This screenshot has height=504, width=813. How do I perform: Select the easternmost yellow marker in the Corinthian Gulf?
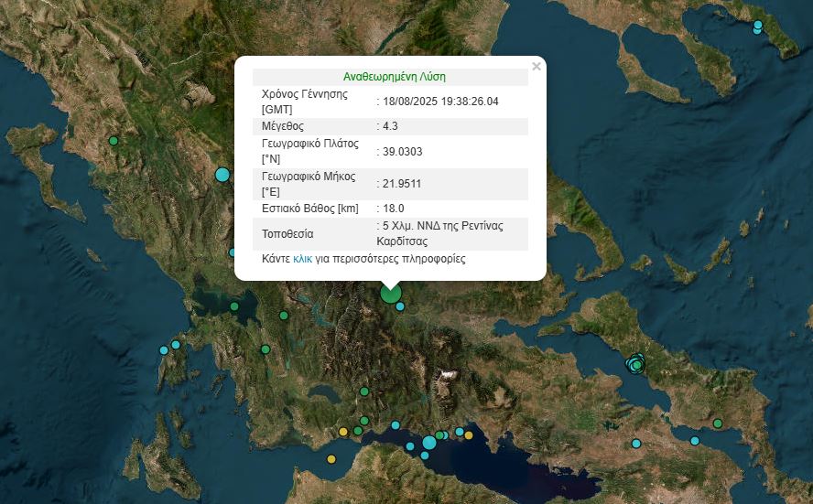(469, 435)
